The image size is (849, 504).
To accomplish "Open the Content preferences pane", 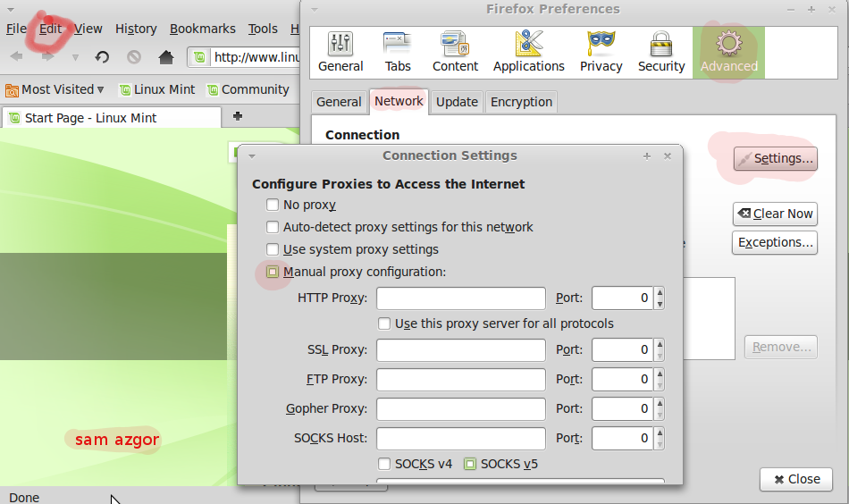I will click(455, 53).
